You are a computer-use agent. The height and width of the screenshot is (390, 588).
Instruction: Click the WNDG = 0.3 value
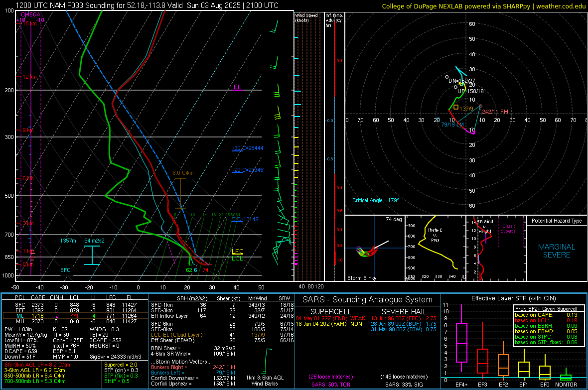coord(104,329)
